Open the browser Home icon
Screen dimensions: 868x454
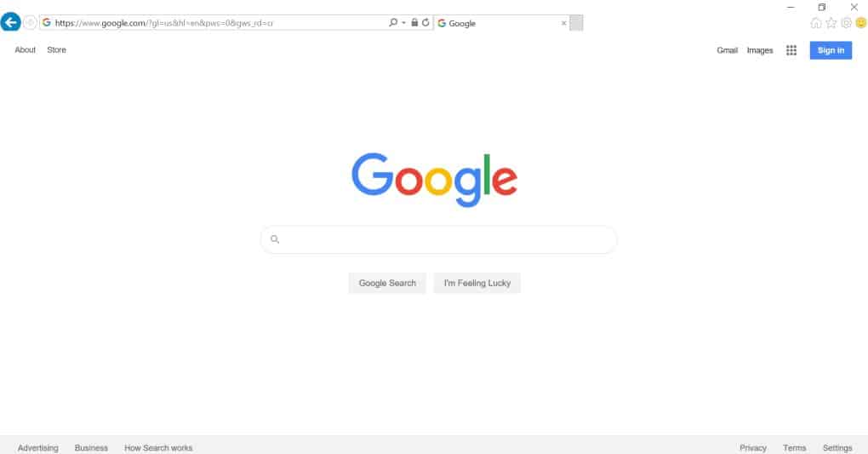pyautogui.click(x=815, y=23)
